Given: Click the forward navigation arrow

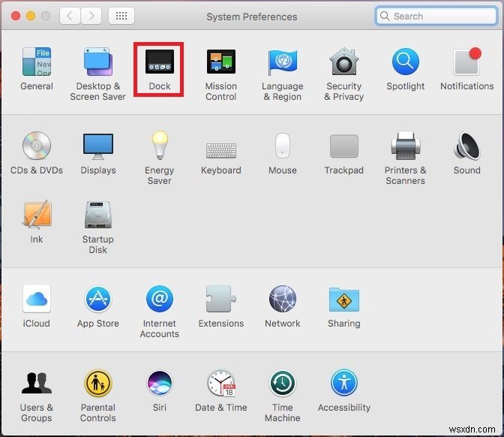Looking at the screenshot, I should [x=91, y=16].
